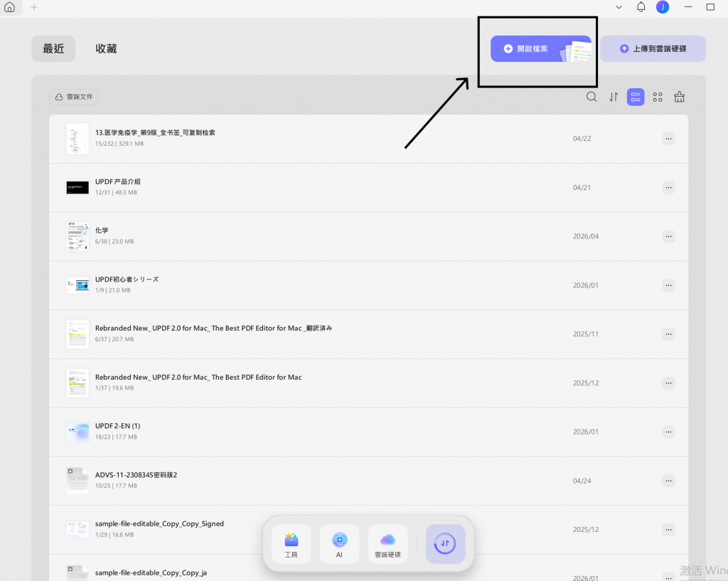Open thumbnail of sample-file-editable_Copy_Copy_Signed

(77, 530)
